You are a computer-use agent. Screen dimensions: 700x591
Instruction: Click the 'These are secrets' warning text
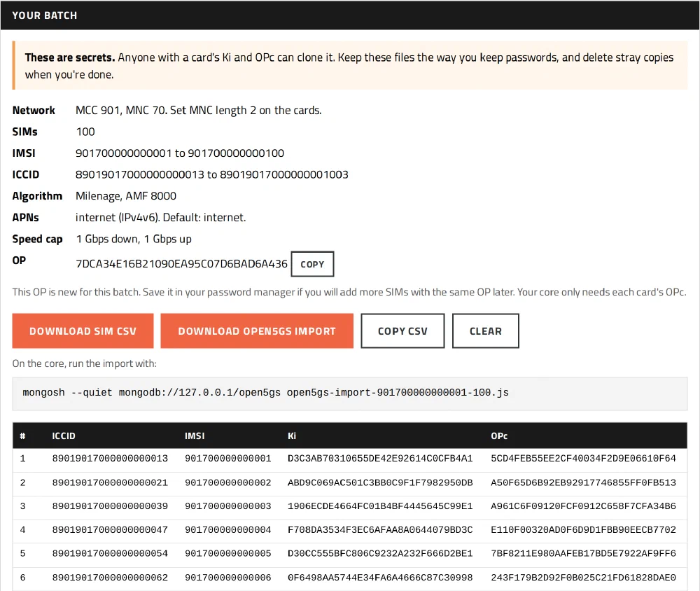(349, 66)
